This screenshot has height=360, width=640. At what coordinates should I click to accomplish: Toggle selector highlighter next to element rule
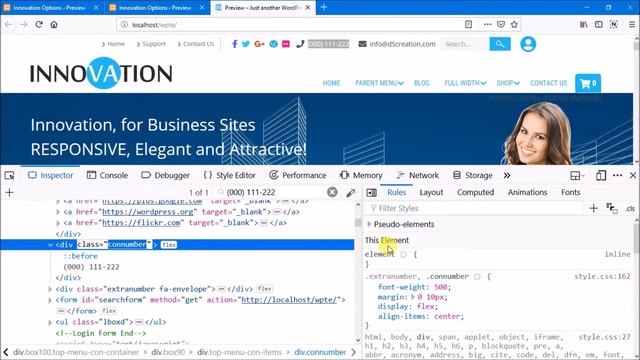403,254
